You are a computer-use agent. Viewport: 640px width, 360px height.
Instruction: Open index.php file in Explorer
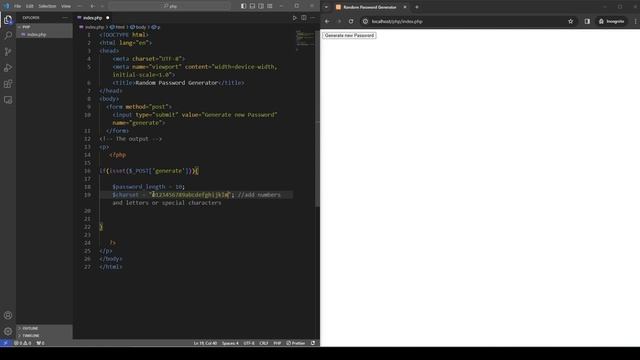coord(44,35)
